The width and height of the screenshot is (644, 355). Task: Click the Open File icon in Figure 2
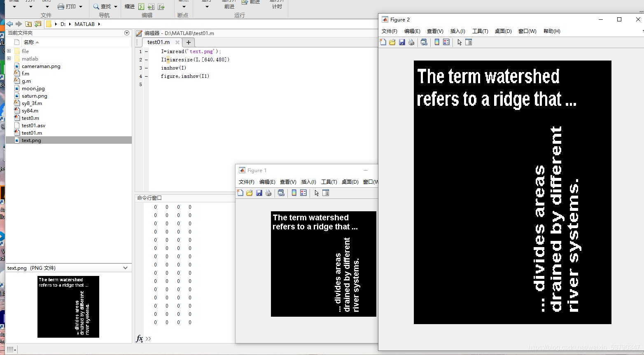coord(392,42)
